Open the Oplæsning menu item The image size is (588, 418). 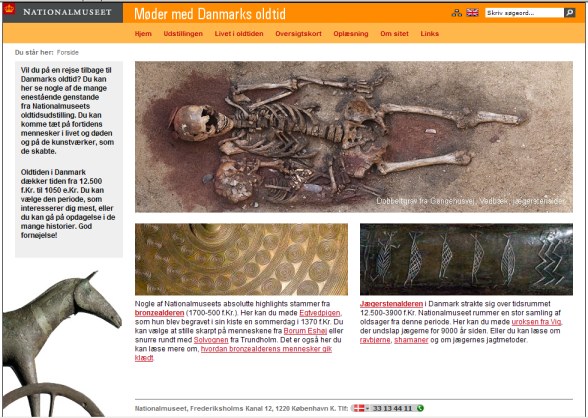351,34
